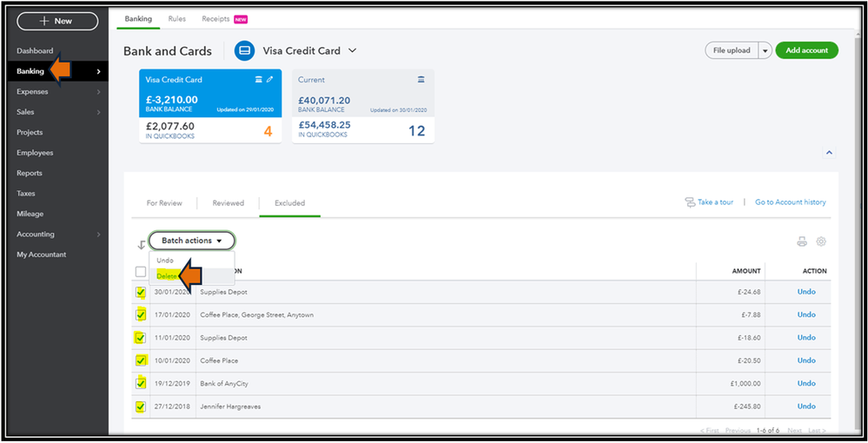Expand the Banking sidebar submenu arrow
This screenshot has height=443, width=868.
click(x=98, y=71)
